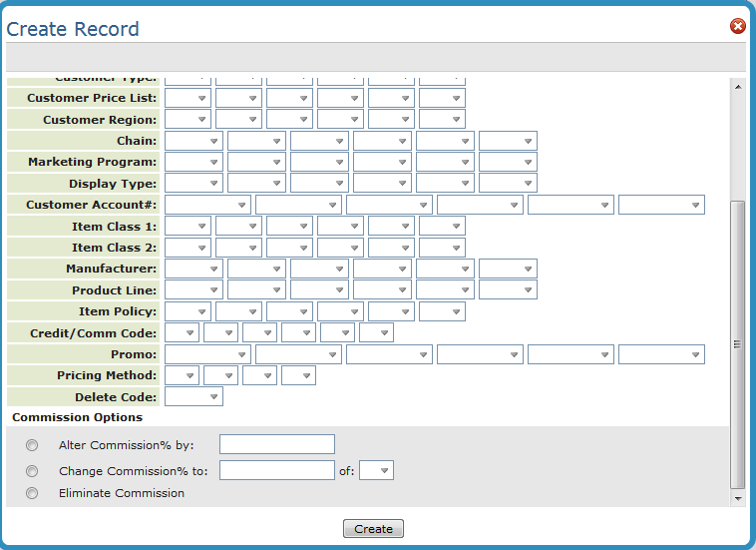Open the first Customer Account# dropdown
The height and width of the screenshot is (550, 756).
[x=207, y=206]
